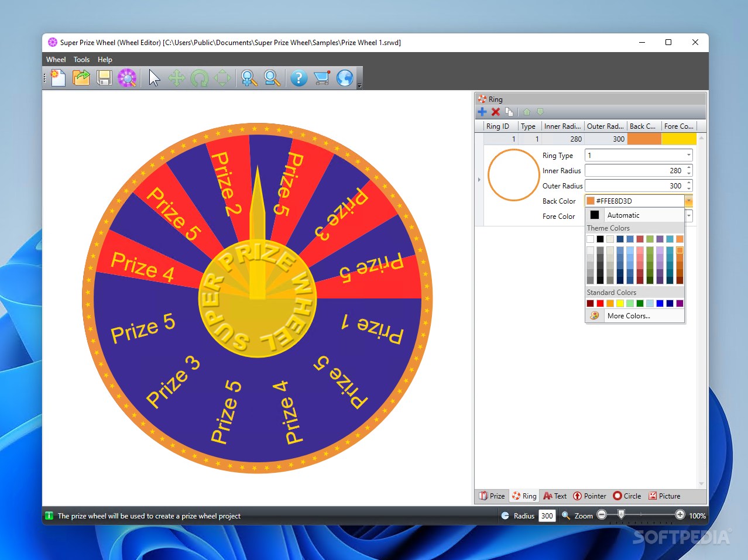
Task: Switch to the Text tab
Action: click(x=555, y=496)
